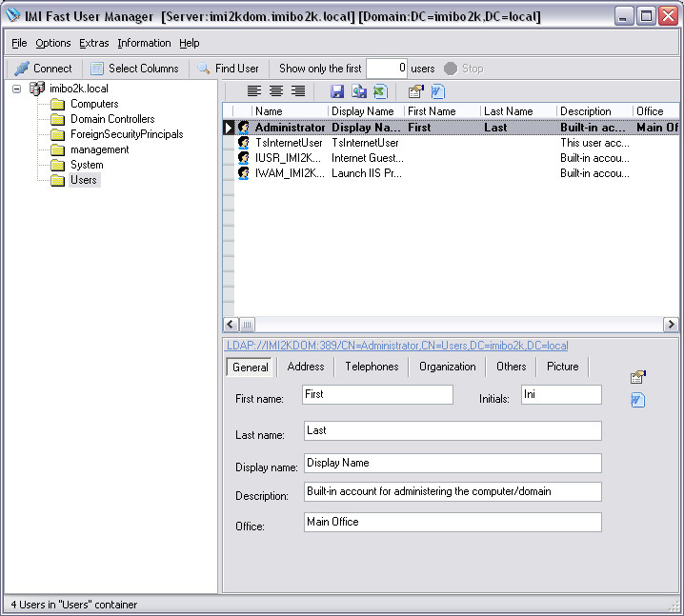This screenshot has height=616, width=684.
Task: Click the Name column header
Action: point(290,111)
